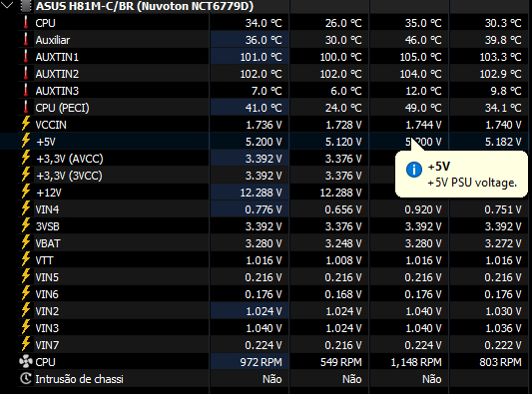Select the +3,3V (AVCC) voltage label

70,159
